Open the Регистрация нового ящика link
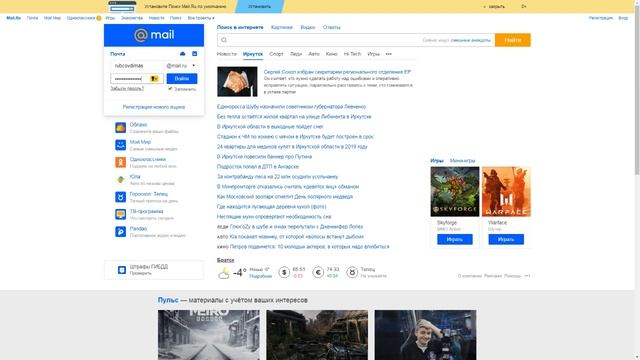Viewport: 640px width, 360px height. tap(154, 107)
